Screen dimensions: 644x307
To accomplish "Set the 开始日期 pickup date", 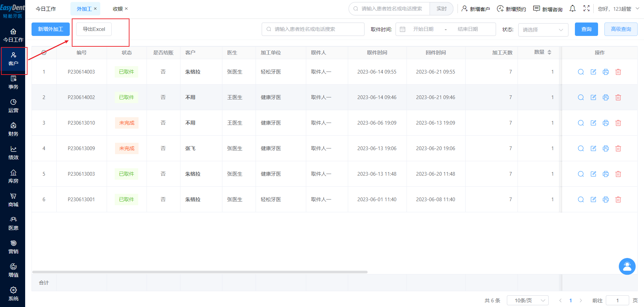I will 423,29.
